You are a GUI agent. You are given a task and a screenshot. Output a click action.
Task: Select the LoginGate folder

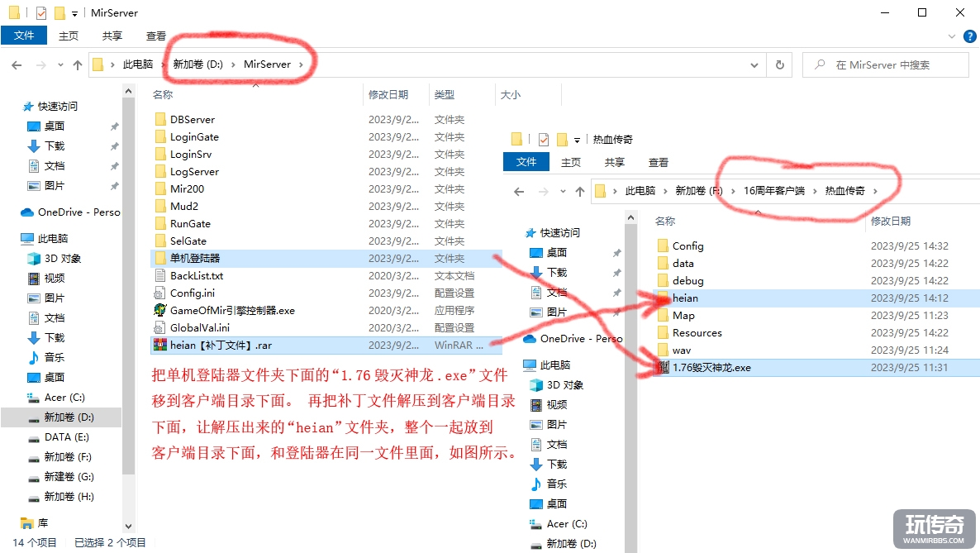[x=194, y=137]
